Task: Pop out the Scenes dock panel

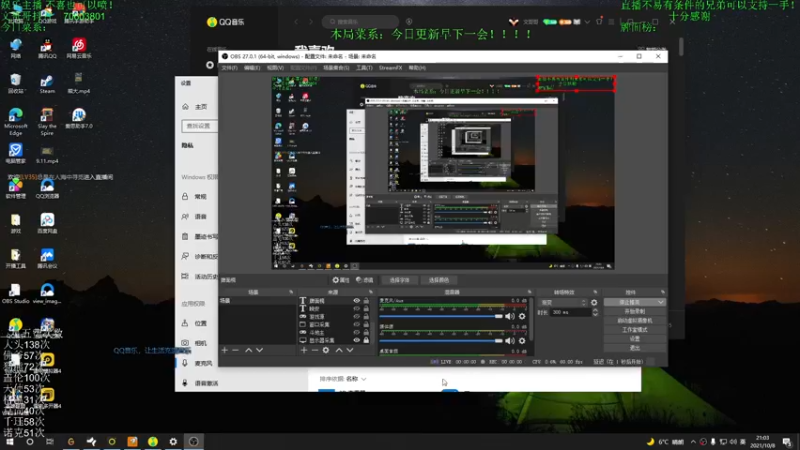Action: (x=291, y=292)
